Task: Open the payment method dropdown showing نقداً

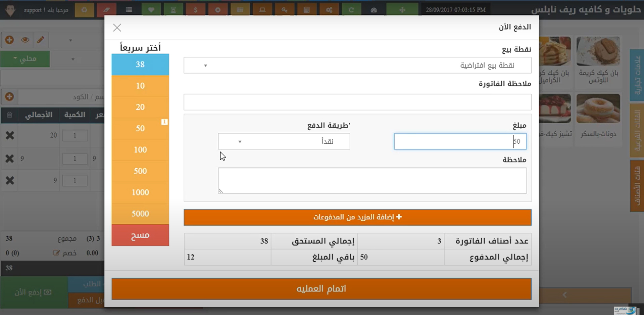Action: [x=284, y=141]
